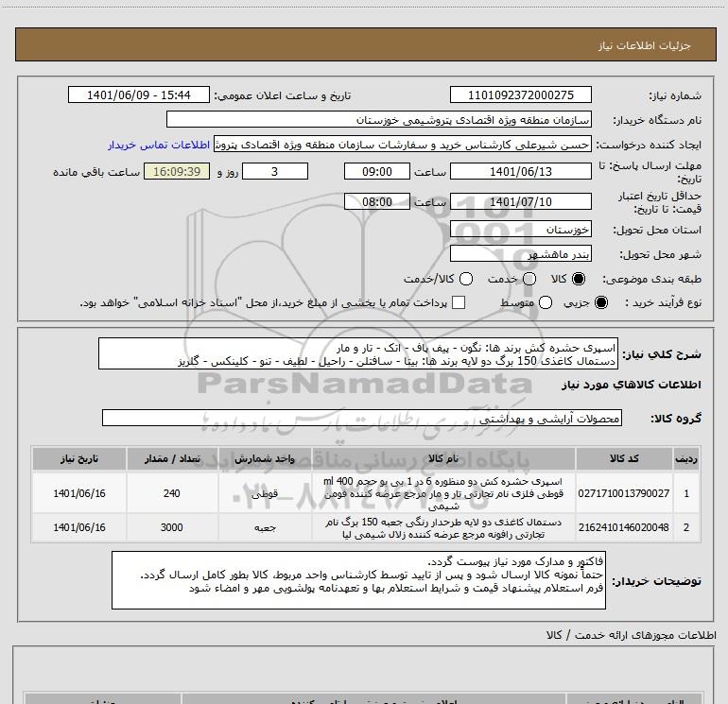The width and height of the screenshot is (728, 704).
Task: Click the buyer notes text box توضیحات خریدار
Action: pos(358,580)
